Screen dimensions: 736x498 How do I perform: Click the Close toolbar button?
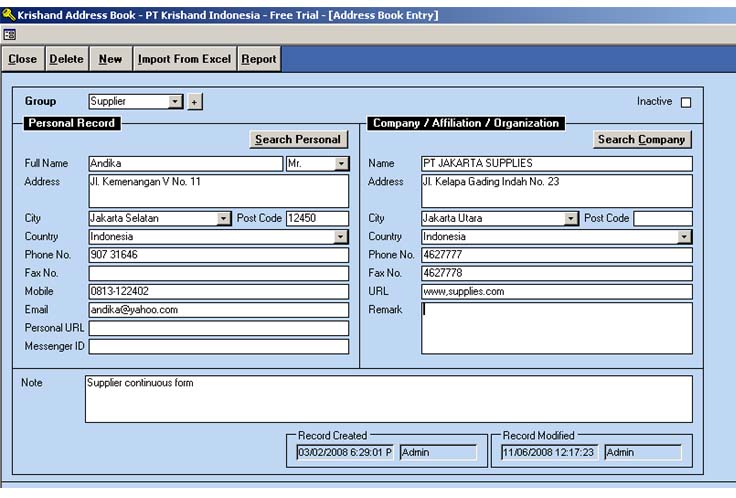(x=23, y=59)
